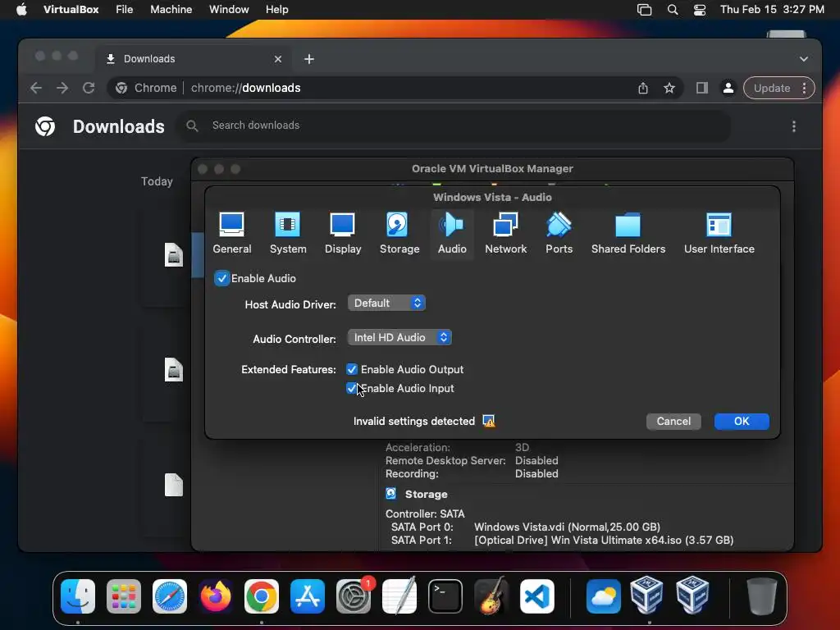Close the Downloads tab in Chrome
The height and width of the screenshot is (630, 840).
[277, 59]
